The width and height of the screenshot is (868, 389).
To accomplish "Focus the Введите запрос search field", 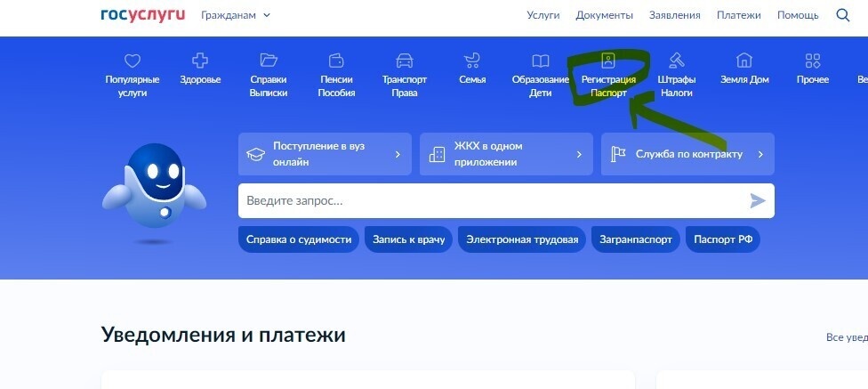I will pos(506,200).
